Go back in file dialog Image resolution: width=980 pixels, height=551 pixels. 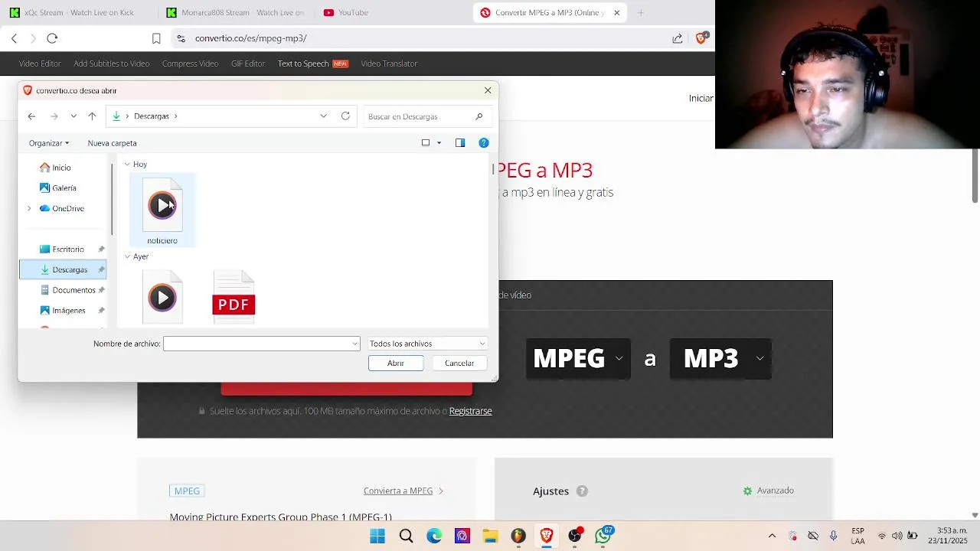31,116
